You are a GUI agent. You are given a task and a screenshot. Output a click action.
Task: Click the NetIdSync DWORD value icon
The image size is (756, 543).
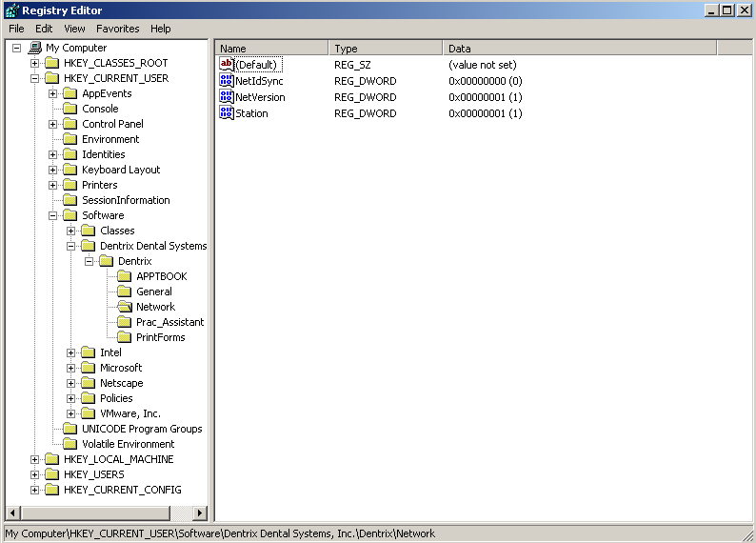[x=226, y=80]
